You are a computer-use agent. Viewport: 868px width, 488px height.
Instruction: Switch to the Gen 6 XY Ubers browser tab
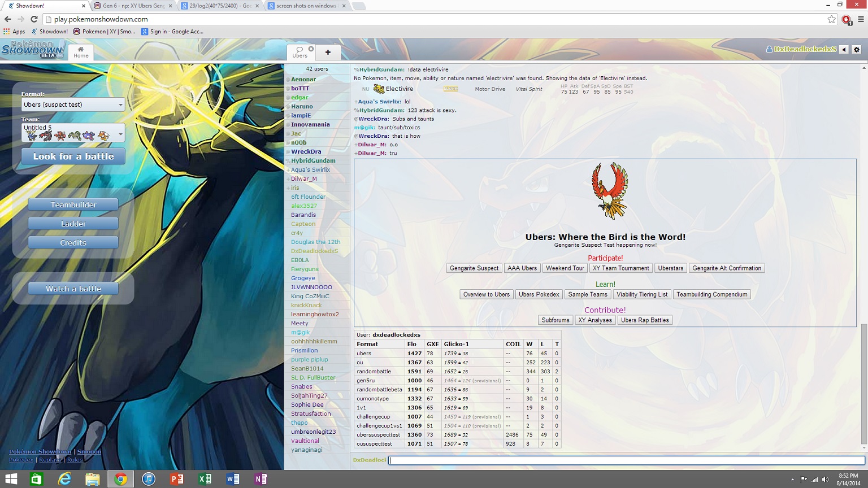pos(133,6)
